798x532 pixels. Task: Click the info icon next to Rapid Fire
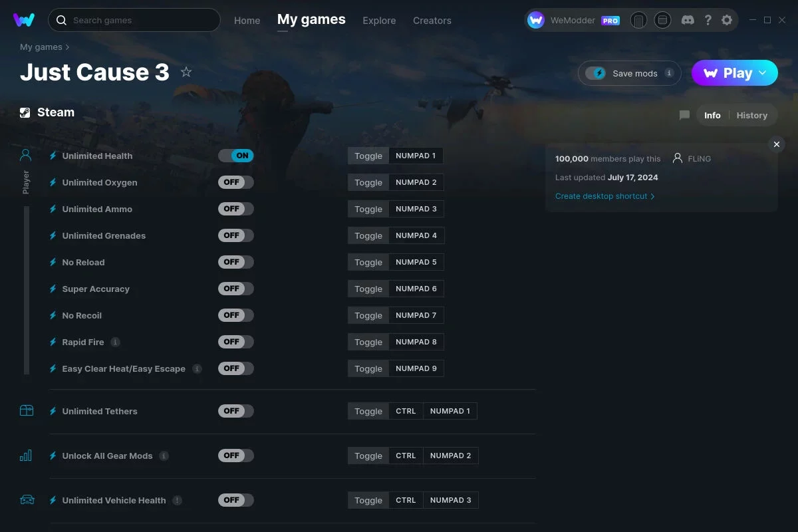pos(115,342)
